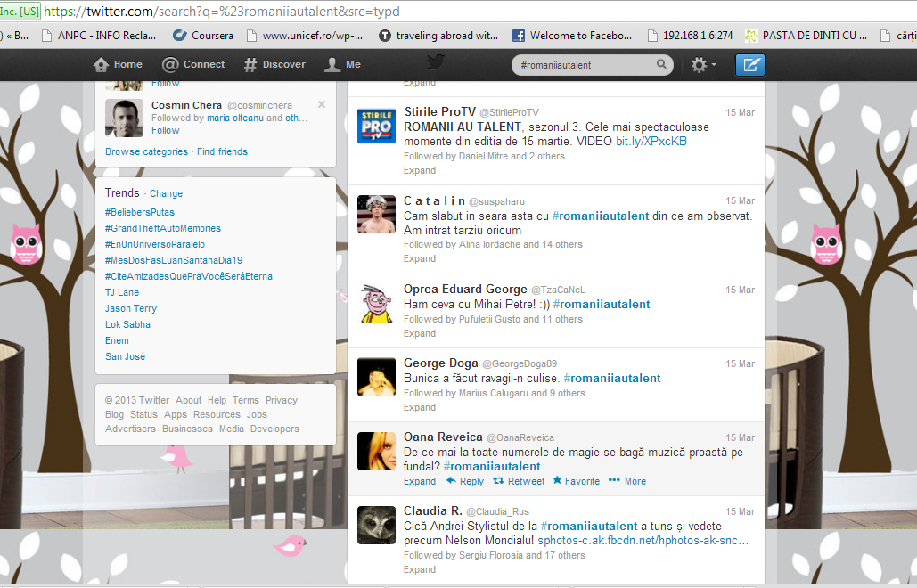Compose a new tweet
This screenshot has height=588, width=917.
pos(750,65)
